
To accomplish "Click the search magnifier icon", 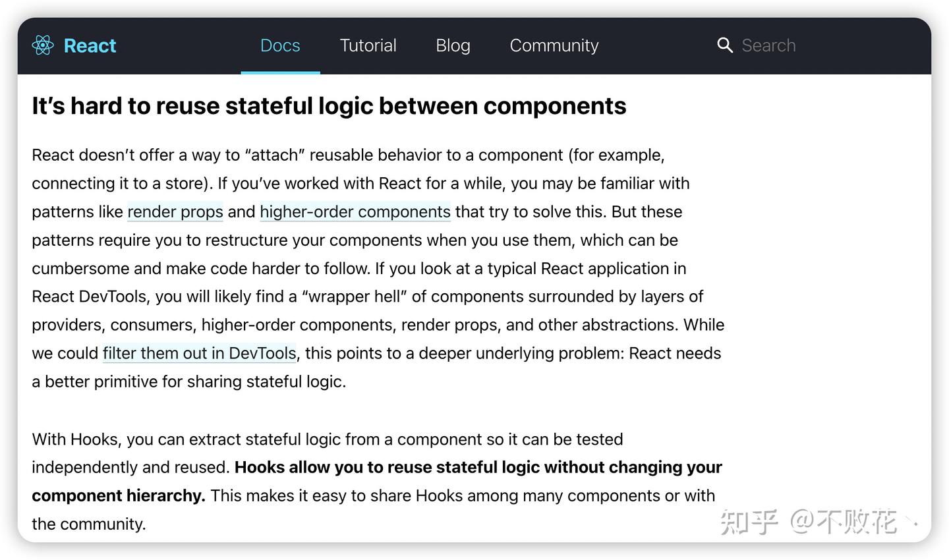I will (x=725, y=45).
